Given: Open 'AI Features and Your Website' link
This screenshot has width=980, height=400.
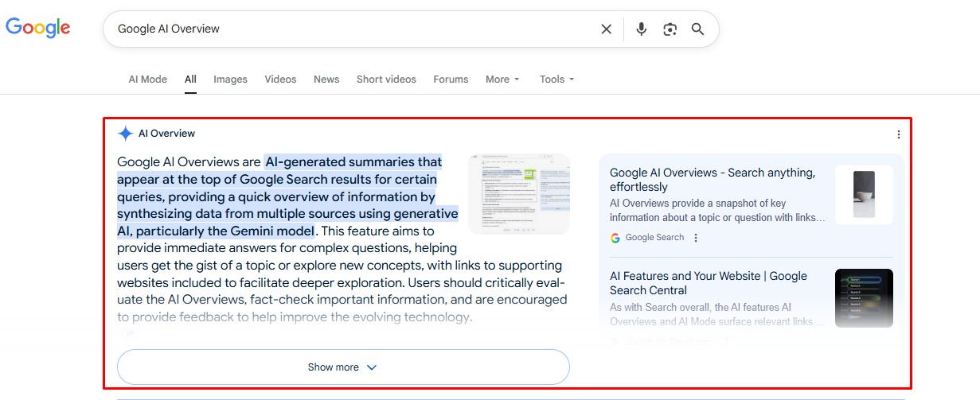Looking at the screenshot, I should click(709, 283).
